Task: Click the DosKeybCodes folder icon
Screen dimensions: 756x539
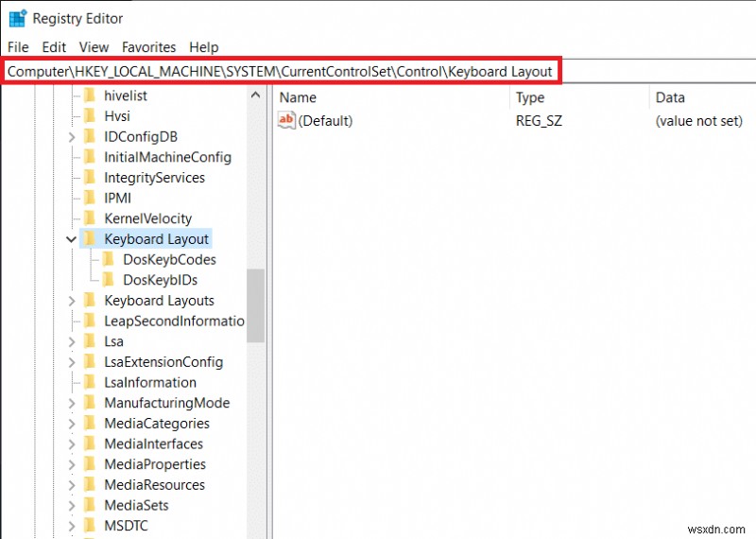Action: tap(109, 260)
